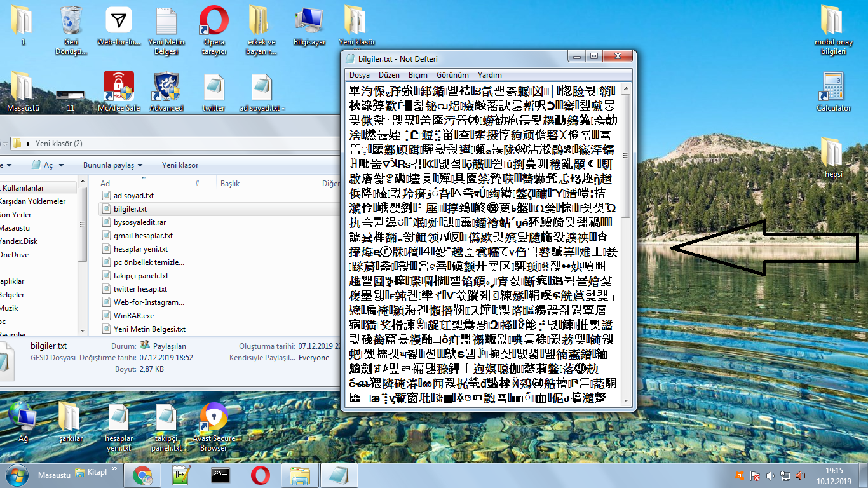
Task: Select the Advanced desktop shortcut
Action: coord(166,91)
